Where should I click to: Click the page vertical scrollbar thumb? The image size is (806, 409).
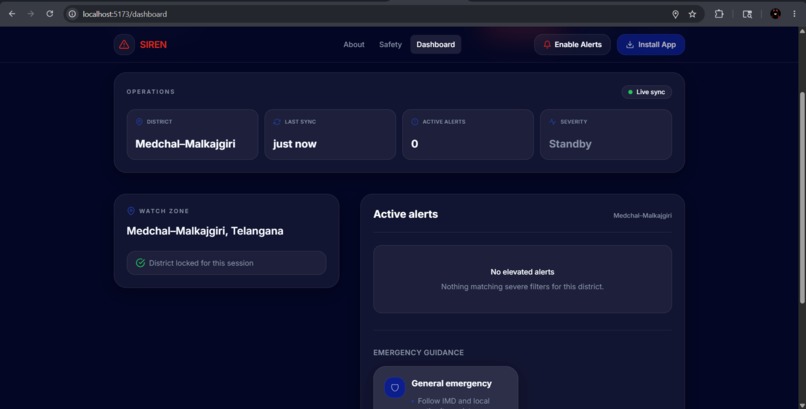coord(802,198)
